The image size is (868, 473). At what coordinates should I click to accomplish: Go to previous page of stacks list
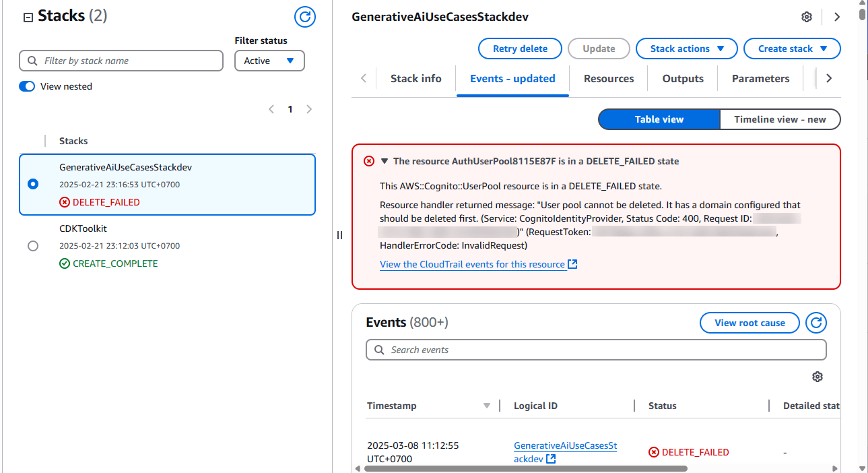point(271,109)
